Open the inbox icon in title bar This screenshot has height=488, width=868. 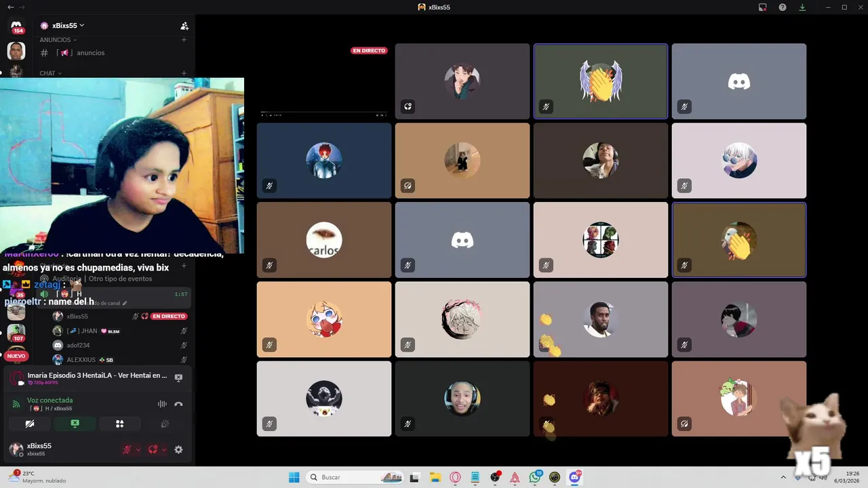pyautogui.click(x=763, y=7)
